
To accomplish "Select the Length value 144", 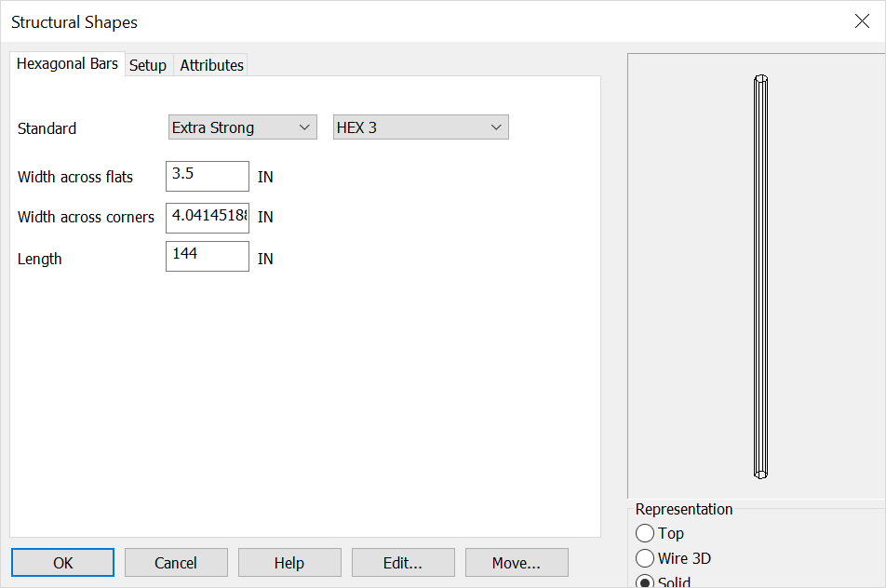I will click(x=207, y=256).
